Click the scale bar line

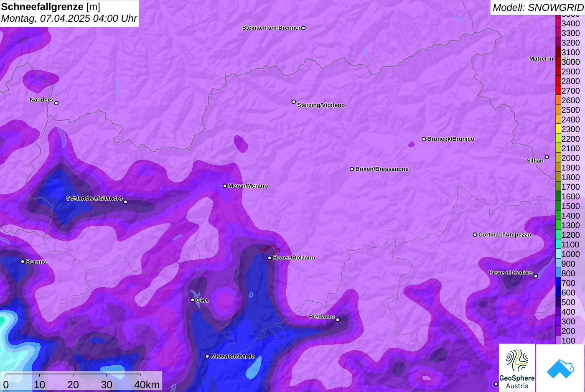pyautogui.click(x=73, y=374)
